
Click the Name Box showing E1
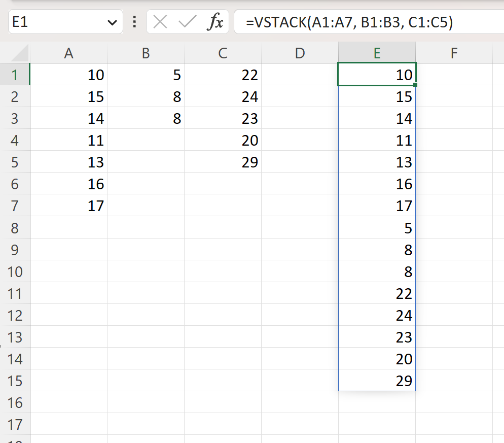(61, 22)
